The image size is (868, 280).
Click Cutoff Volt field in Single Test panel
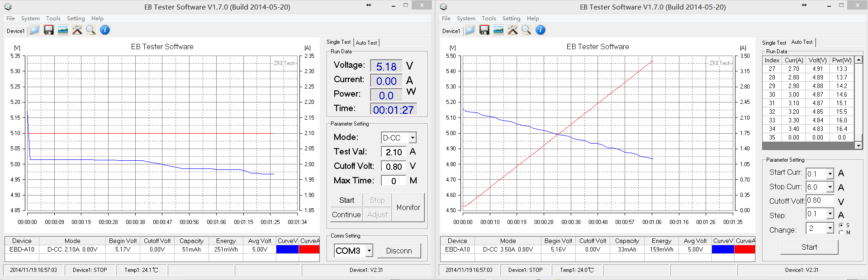[394, 167]
